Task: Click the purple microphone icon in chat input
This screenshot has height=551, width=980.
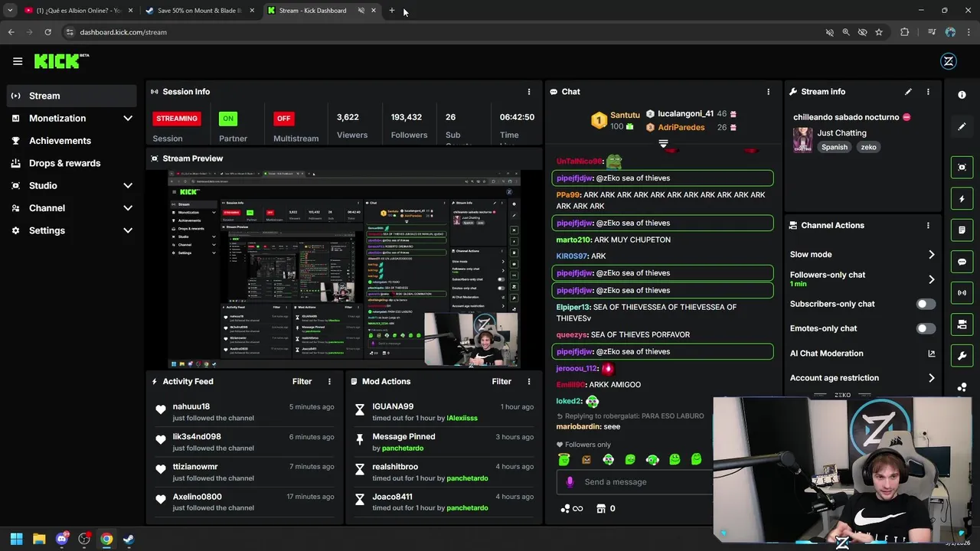Action: tap(570, 482)
